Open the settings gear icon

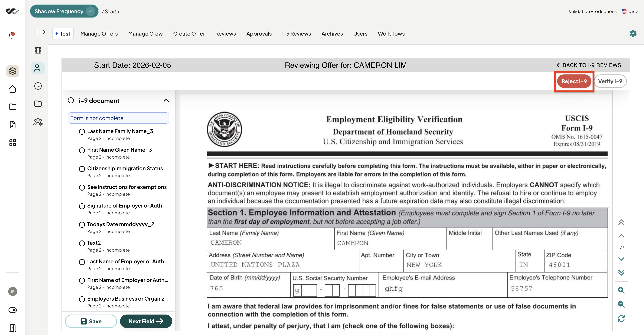point(633,33)
